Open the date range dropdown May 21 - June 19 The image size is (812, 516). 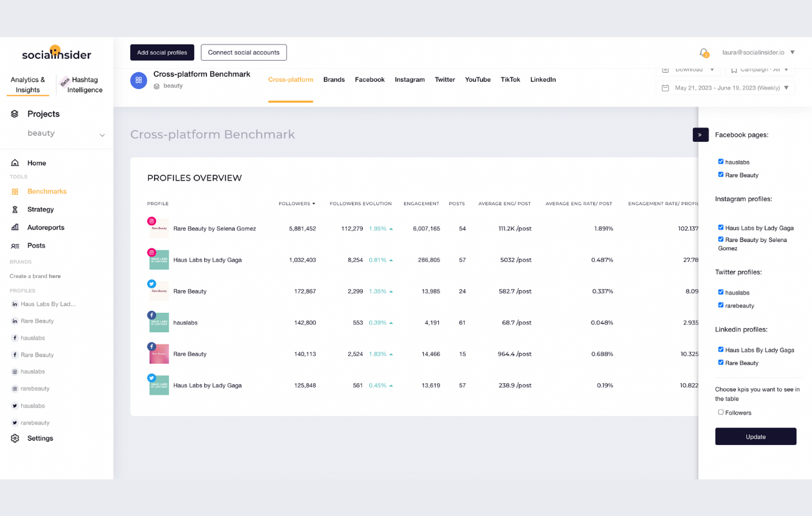pyautogui.click(x=725, y=88)
